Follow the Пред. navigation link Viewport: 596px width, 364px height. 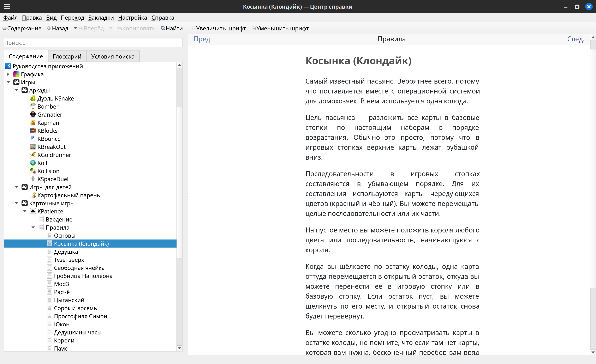pyautogui.click(x=202, y=39)
